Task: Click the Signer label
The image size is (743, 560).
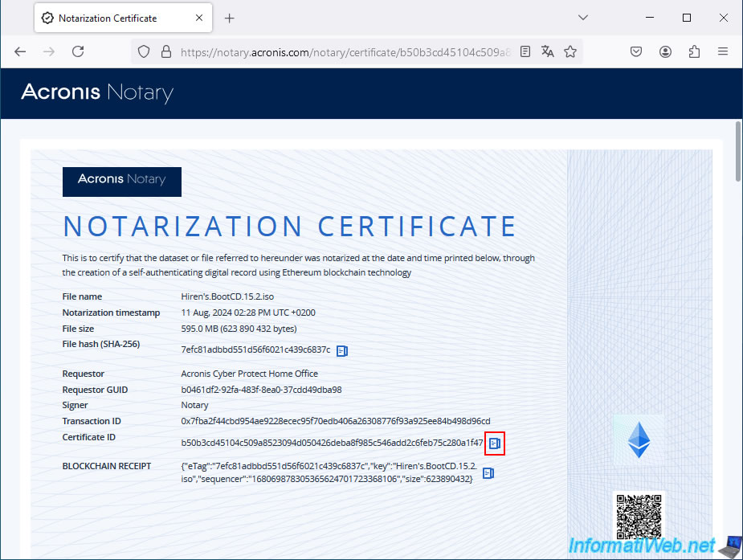Action: click(75, 405)
